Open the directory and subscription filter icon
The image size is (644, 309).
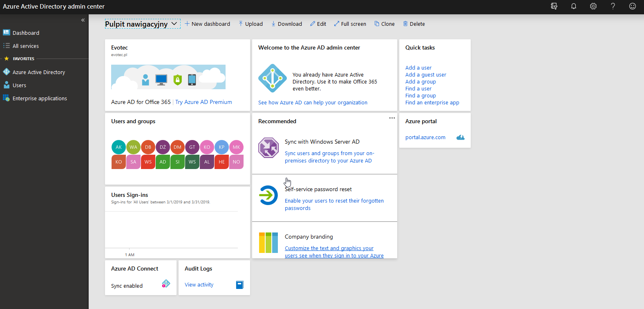tap(554, 6)
